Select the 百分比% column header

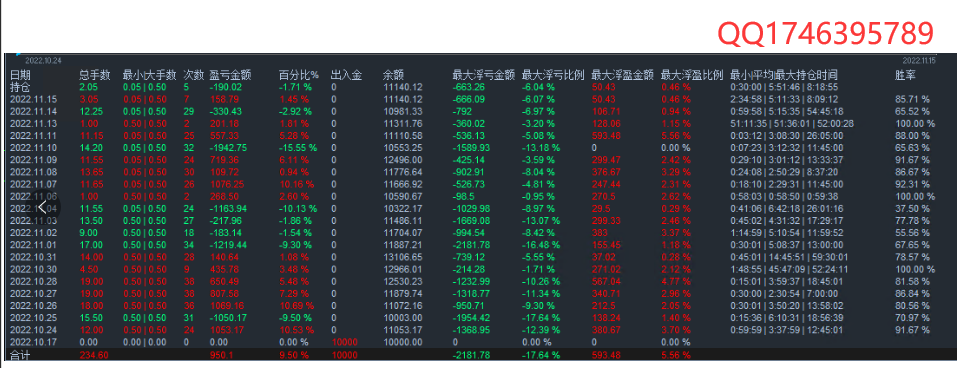tap(299, 75)
